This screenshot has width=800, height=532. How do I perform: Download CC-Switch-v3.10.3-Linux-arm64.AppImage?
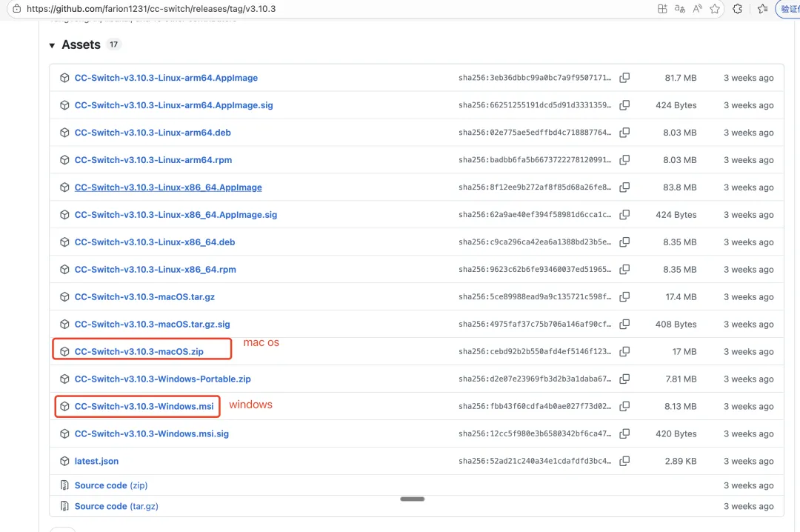166,78
